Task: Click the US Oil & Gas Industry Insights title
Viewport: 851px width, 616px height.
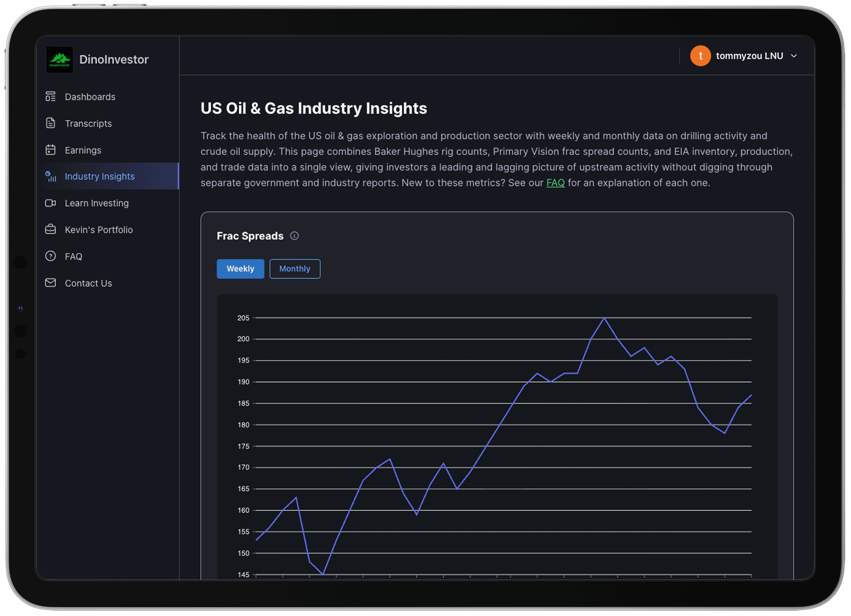Action: point(314,108)
